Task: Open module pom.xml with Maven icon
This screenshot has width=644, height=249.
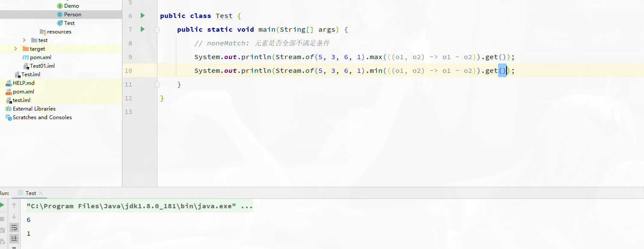Action: pyautogui.click(x=41, y=57)
